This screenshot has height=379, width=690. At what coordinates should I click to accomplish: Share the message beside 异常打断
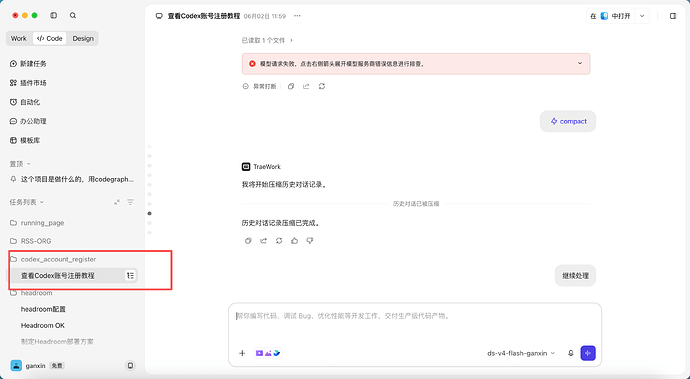[x=306, y=86]
